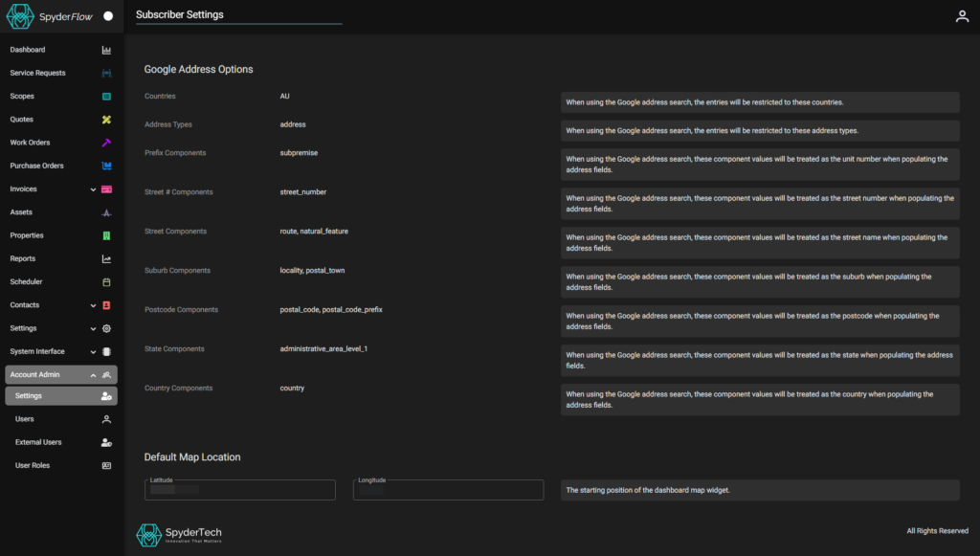
Task: Open Work Orders using its arrow icon
Action: tap(107, 142)
